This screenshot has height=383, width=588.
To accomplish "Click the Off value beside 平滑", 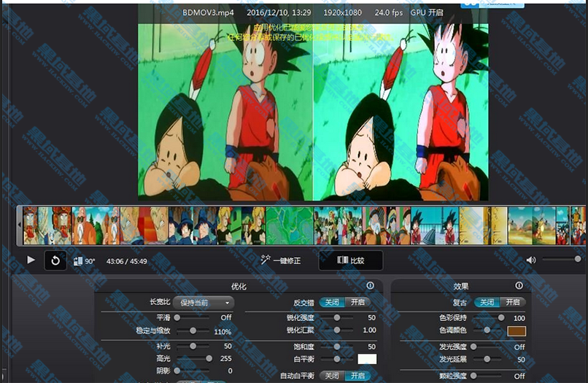I will point(225,317).
